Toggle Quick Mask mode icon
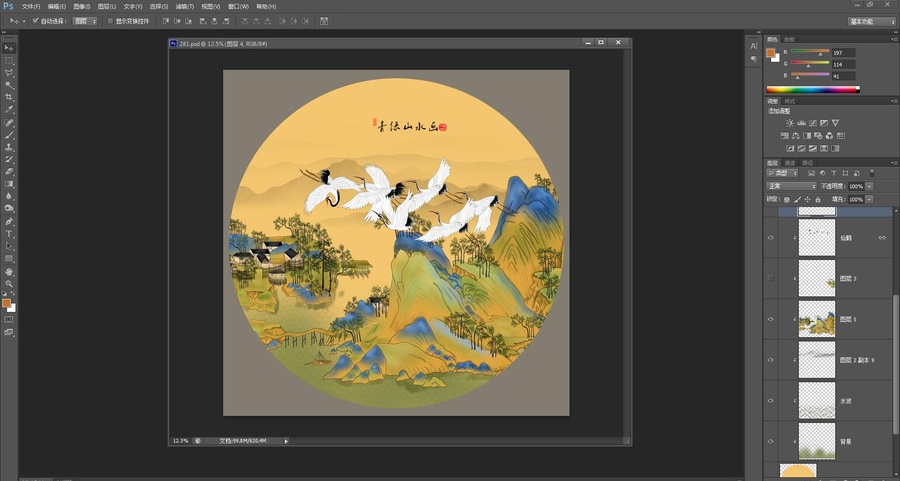Screen dimensions: 900x481 [9, 320]
